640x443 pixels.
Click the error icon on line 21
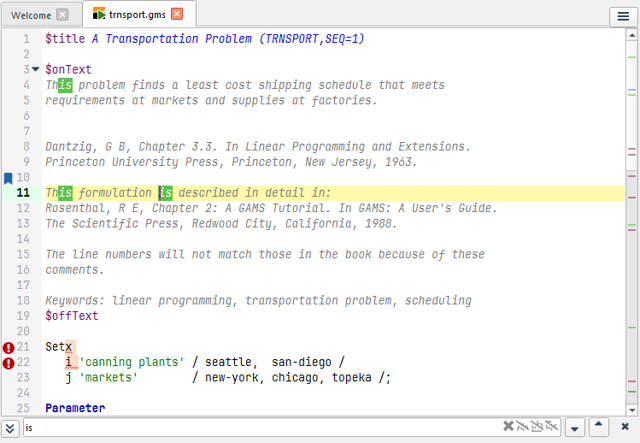(9, 347)
